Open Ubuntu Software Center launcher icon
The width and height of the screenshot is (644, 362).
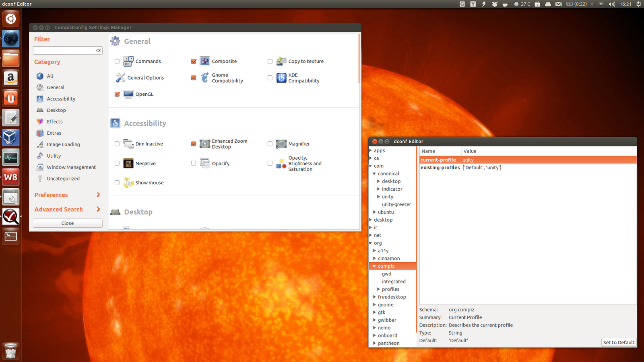(11, 98)
